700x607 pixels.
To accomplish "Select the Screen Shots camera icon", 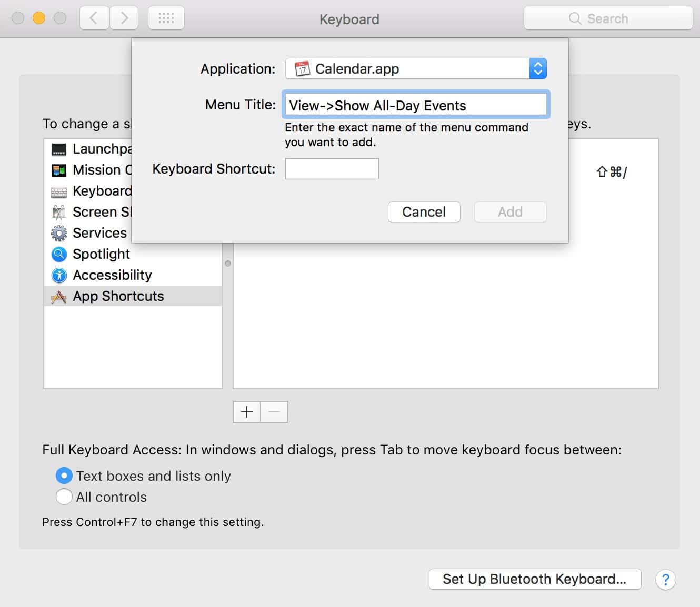I will (x=59, y=212).
